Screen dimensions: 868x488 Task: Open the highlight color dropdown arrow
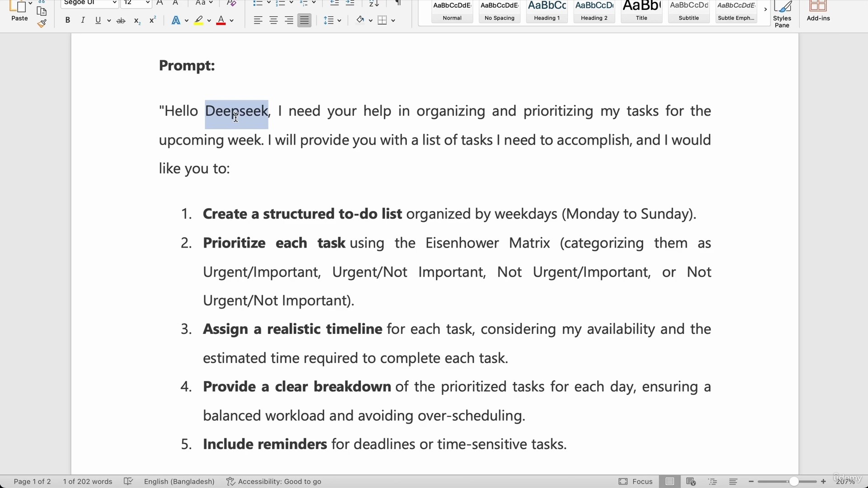209,20
